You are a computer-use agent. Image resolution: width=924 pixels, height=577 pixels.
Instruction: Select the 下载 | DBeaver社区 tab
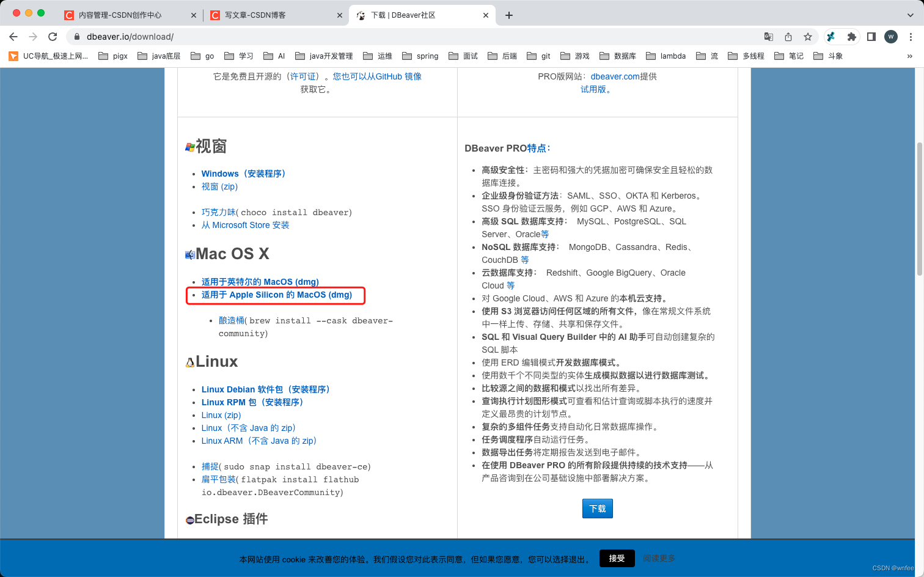[x=403, y=15]
